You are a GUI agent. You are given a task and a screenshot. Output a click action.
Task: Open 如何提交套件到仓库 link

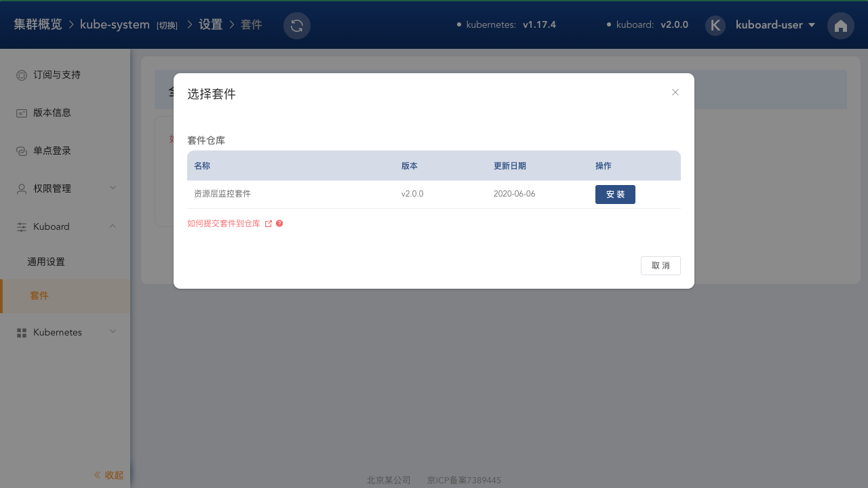point(224,224)
